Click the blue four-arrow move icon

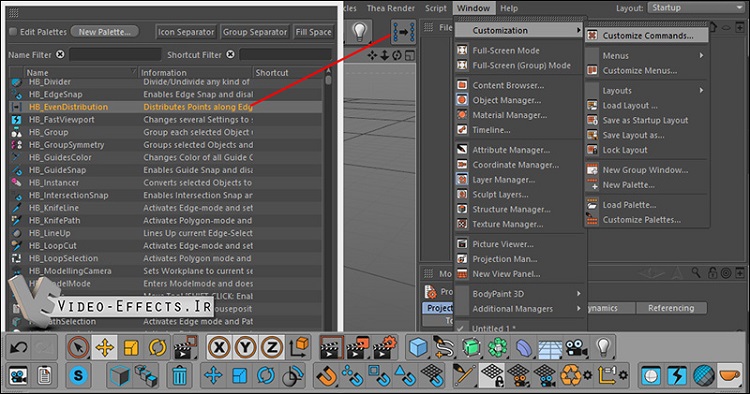click(x=213, y=376)
